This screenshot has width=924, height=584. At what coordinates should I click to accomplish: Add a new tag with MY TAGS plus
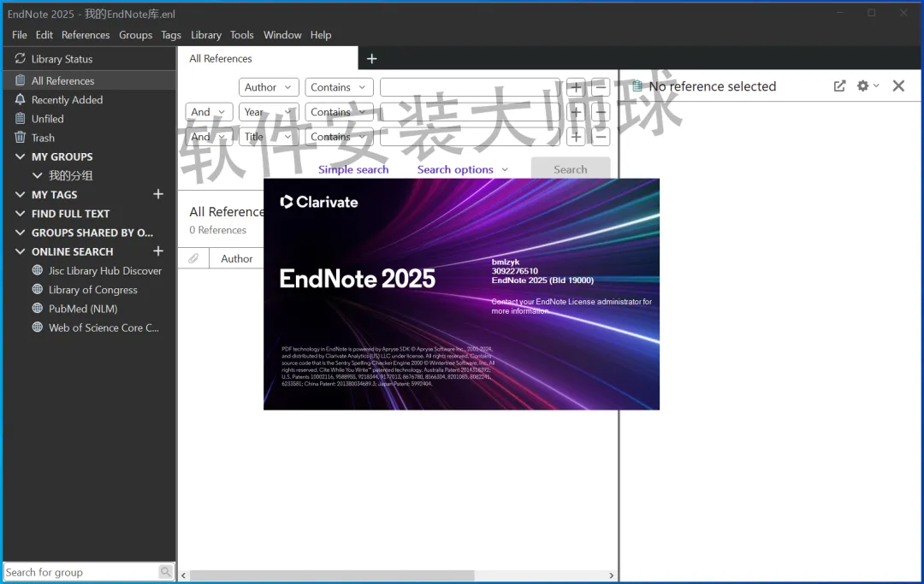(x=158, y=194)
